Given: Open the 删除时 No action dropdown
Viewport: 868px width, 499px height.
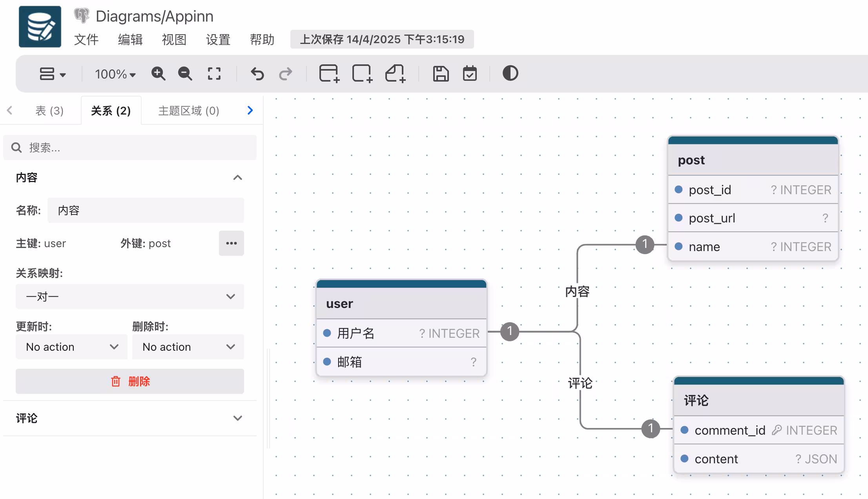Looking at the screenshot, I should point(188,347).
